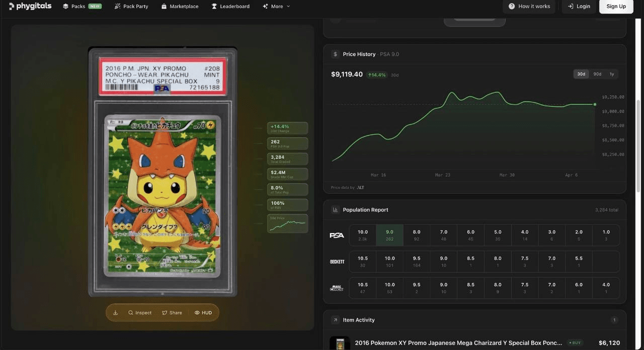Viewport: 644px width, 350px height.
Task: Click the download icon below the card
Action: pyautogui.click(x=115, y=313)
